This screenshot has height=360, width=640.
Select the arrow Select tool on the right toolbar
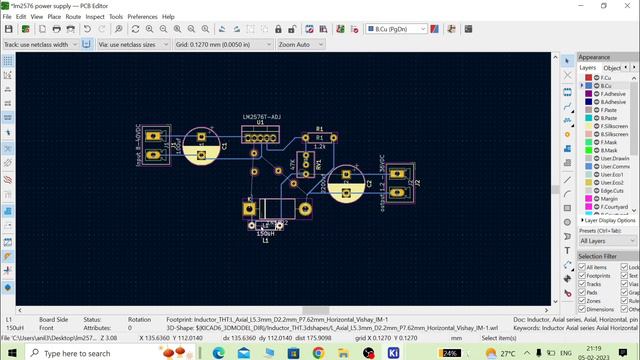click(567, 61)
